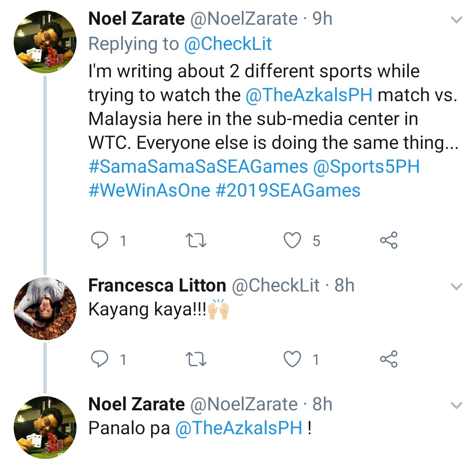
Task: Open Noel Zarate's avatar on top tweet
Action: click(46, 42)
